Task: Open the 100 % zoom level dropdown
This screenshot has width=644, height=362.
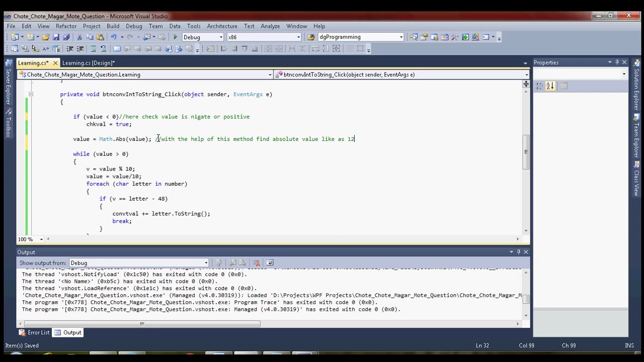Action: pyautogui.click(x=41, y=239)
